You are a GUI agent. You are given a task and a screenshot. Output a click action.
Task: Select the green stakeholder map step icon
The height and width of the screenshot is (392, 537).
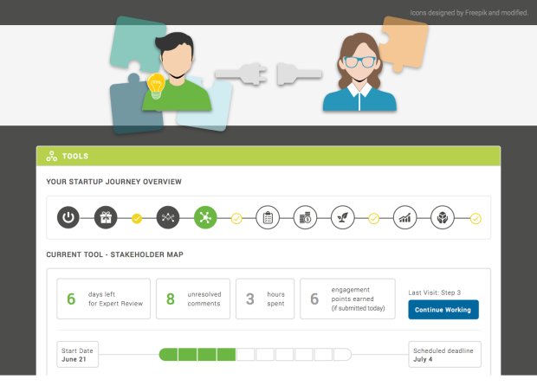click(205, 217)
